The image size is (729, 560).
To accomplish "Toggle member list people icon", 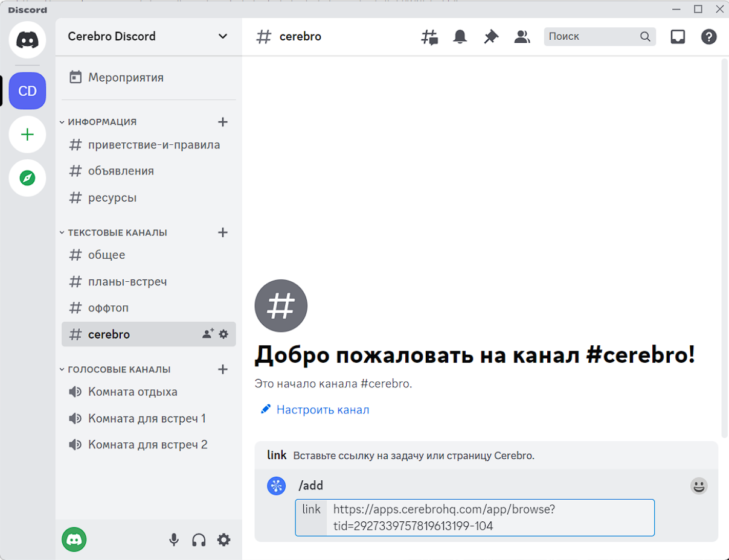I will tap(522, 37).
